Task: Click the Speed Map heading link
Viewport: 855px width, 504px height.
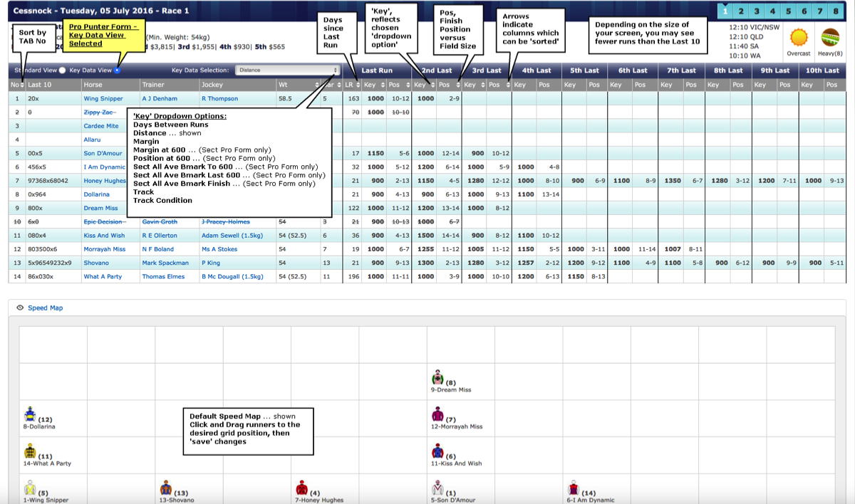Action: tap(45, 308)
